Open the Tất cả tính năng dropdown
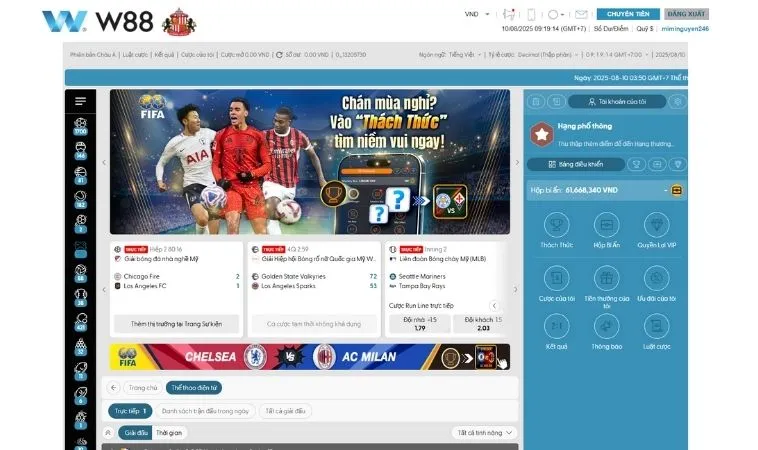Screen dimensions: 758x450 tap(484, 433)
